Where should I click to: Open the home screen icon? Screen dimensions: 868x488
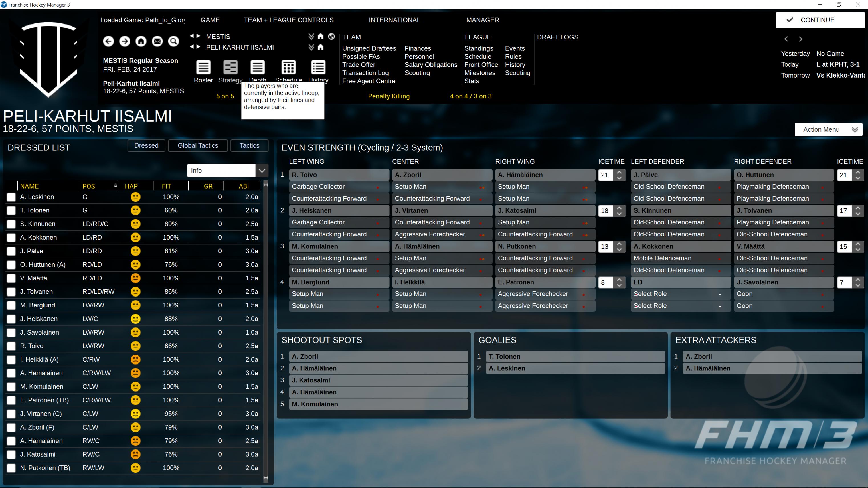[141, 41]
